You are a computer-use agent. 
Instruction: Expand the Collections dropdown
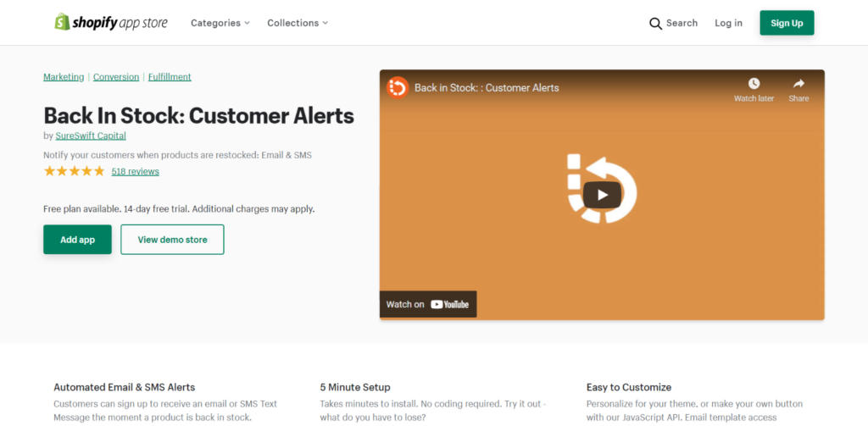pos(298,23)
